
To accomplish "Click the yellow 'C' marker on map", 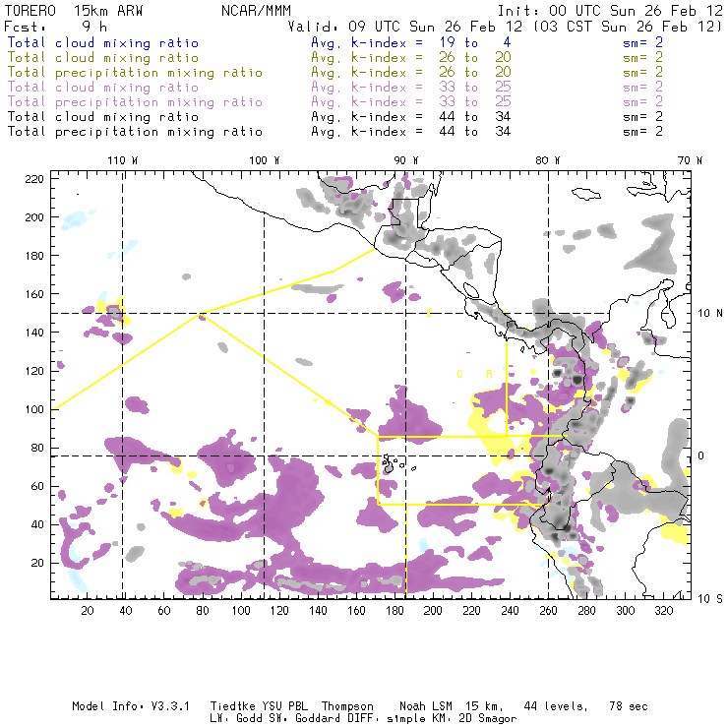I will (x=459, y=374).
